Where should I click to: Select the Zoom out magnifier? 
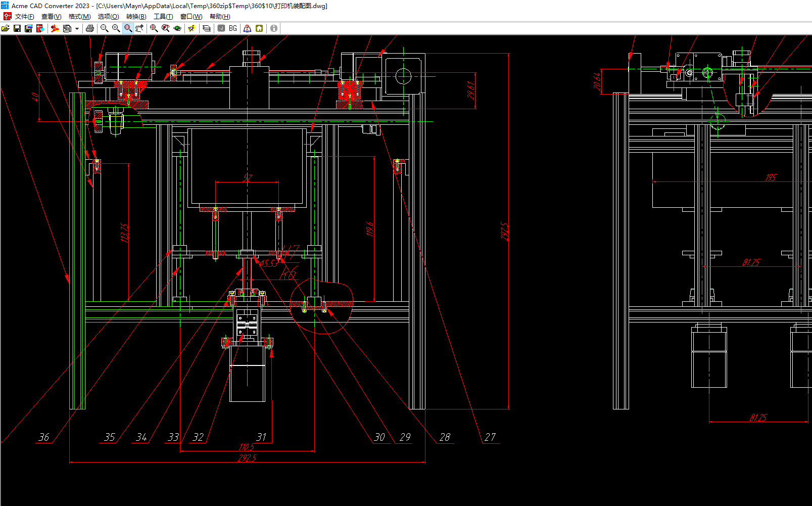coord(105,28)
